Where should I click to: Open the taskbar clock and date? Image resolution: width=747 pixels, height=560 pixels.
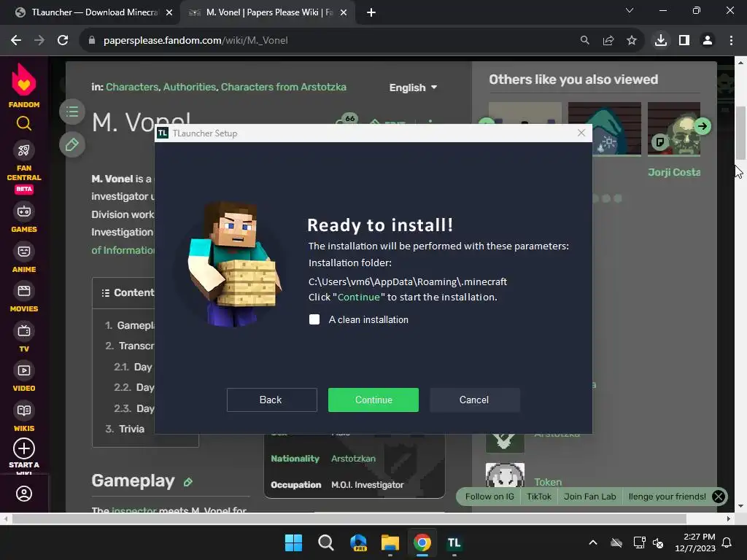point(695,542)
